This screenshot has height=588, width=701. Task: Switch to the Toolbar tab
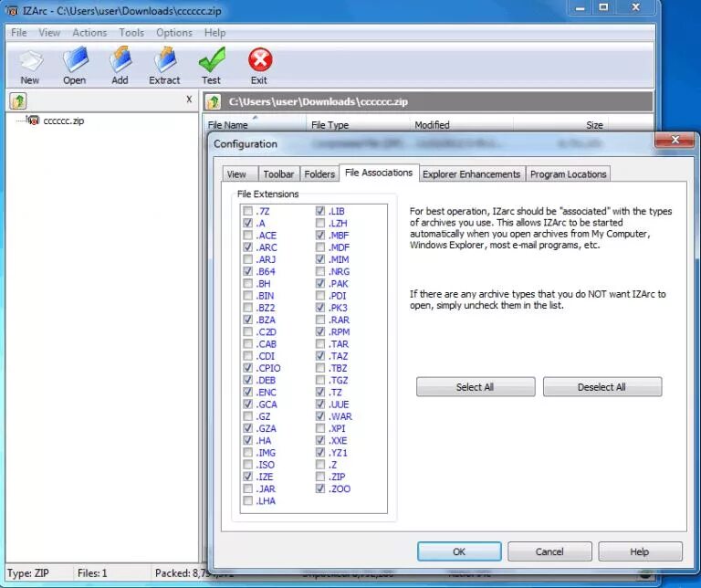278,174
